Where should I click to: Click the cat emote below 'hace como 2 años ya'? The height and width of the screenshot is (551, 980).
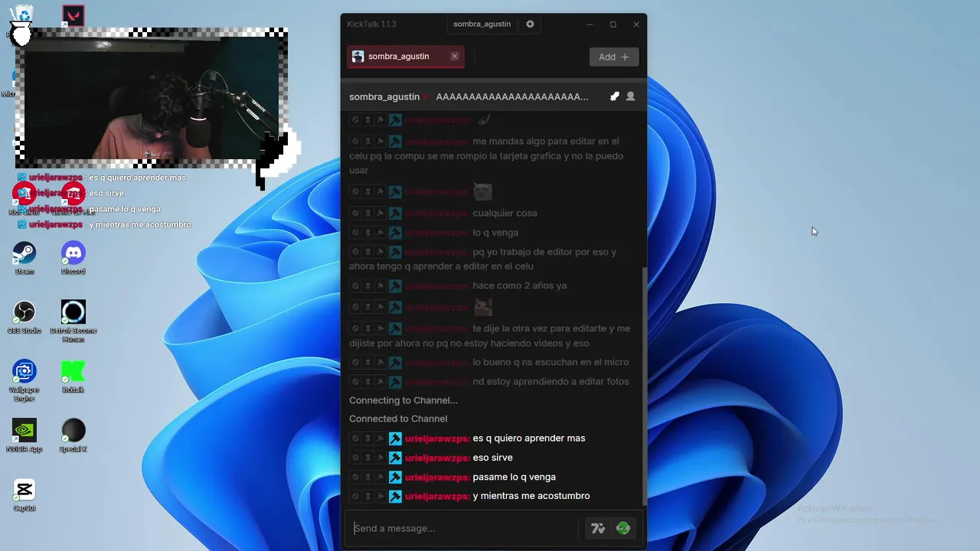(482, 307)
